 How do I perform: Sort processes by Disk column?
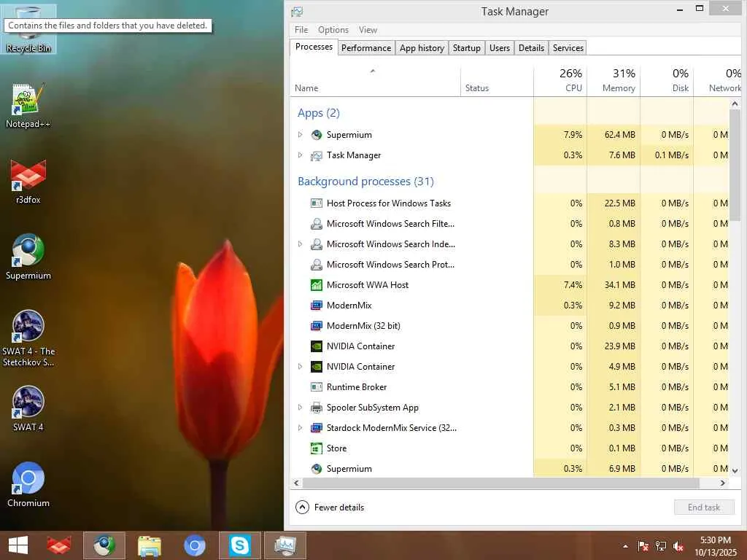pyautogui.click(x=667, y=80)
